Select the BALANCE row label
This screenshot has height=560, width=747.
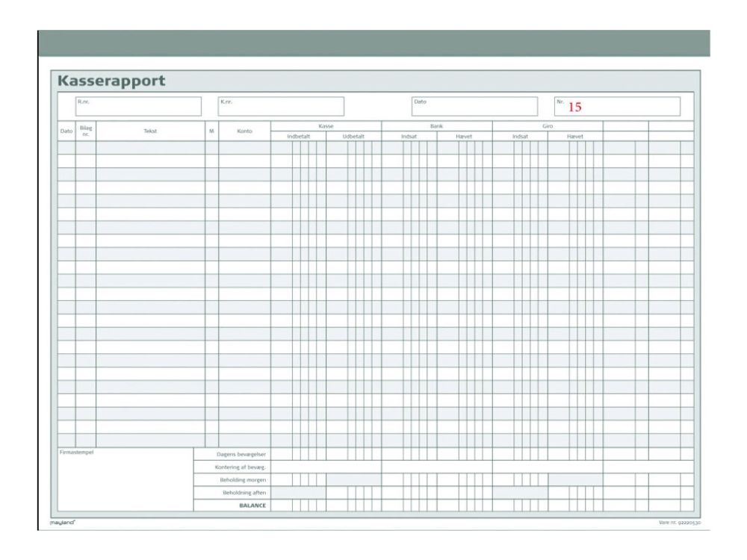click(x=252, y=505)
